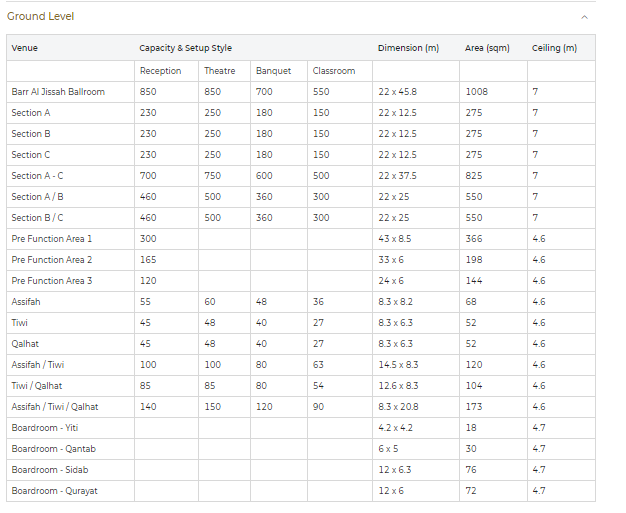Click the Capacity & Setup Style header
Viewport: 626px width, 513px height.
pyautogui.click(x=185, y=48)
